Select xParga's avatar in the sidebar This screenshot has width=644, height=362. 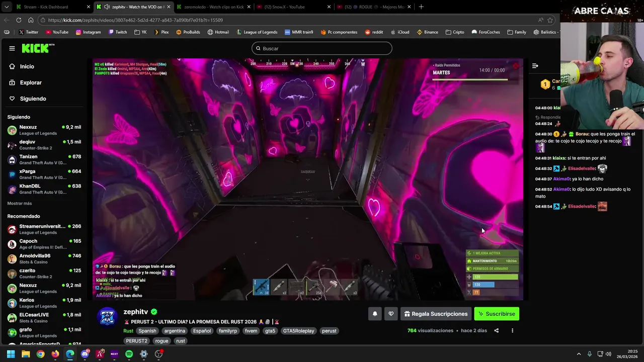pos(12,174)
